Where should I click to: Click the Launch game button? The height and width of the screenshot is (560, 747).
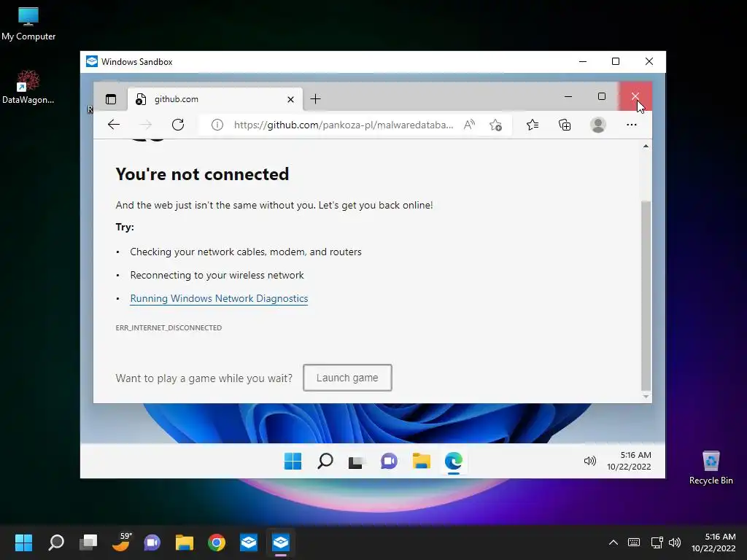(x=347, y=378)
